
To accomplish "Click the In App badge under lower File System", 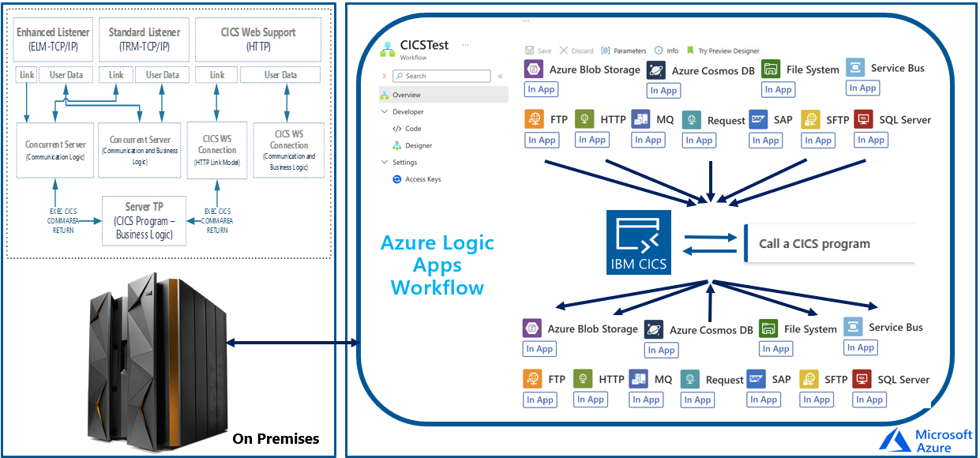I will click(x=775, y=349).
